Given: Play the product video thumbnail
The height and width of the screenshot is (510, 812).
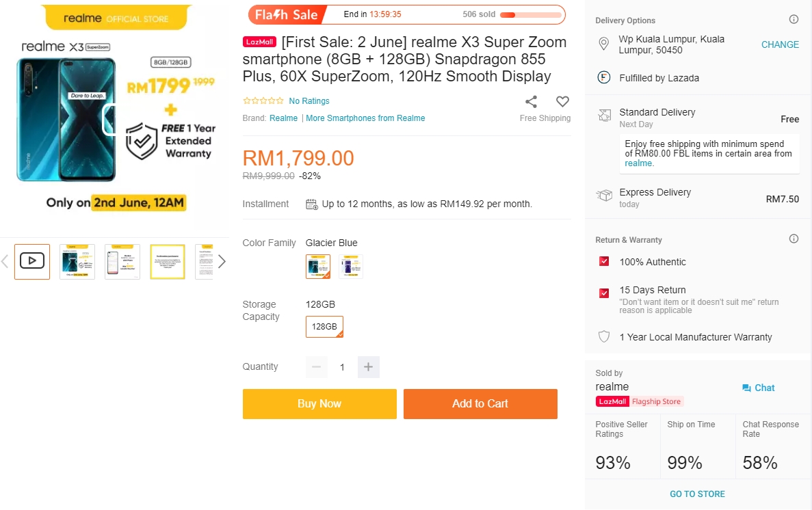Looking at the screenshot, I should (x=32, y=261).
